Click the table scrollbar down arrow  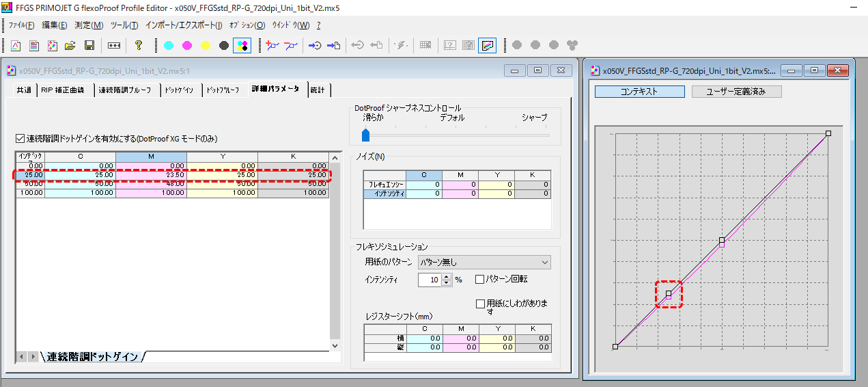click(x=334, y=345)
